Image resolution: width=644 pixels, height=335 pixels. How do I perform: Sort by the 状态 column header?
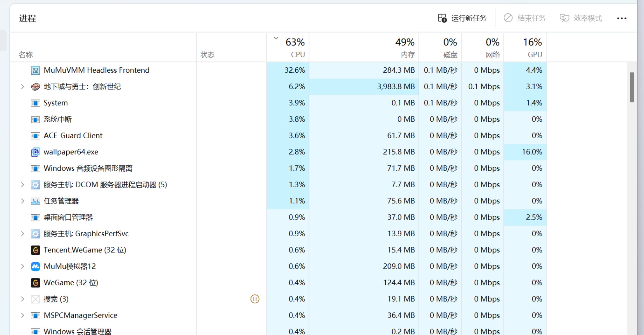tap(231, 47)
